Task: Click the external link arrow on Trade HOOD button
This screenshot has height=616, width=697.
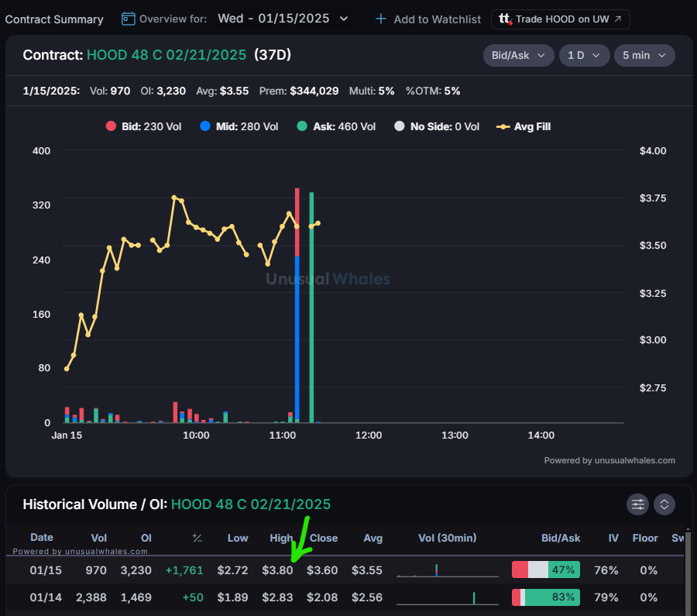Action: point(618,19)
